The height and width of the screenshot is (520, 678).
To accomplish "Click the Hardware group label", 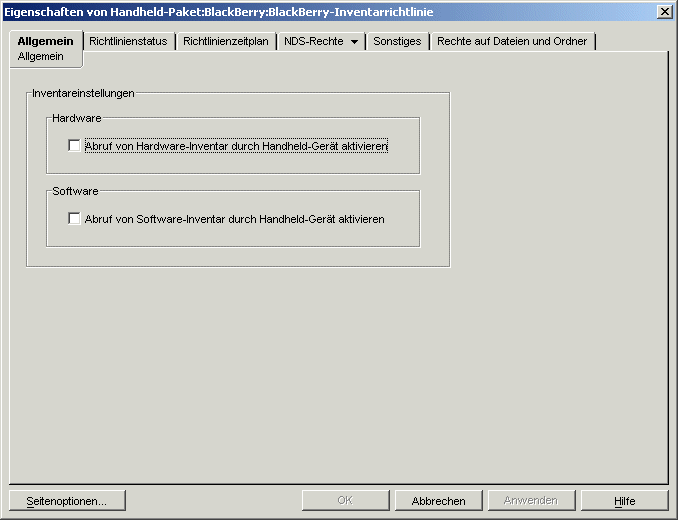I will click(x=77, y=118).
